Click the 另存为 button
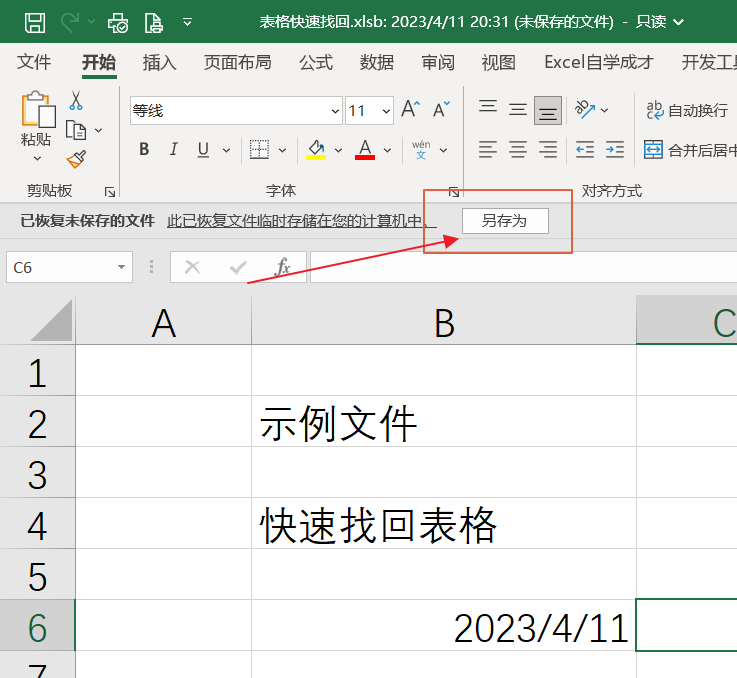The height and width of the screenshot is (678, 737). [x=505, y=221]
